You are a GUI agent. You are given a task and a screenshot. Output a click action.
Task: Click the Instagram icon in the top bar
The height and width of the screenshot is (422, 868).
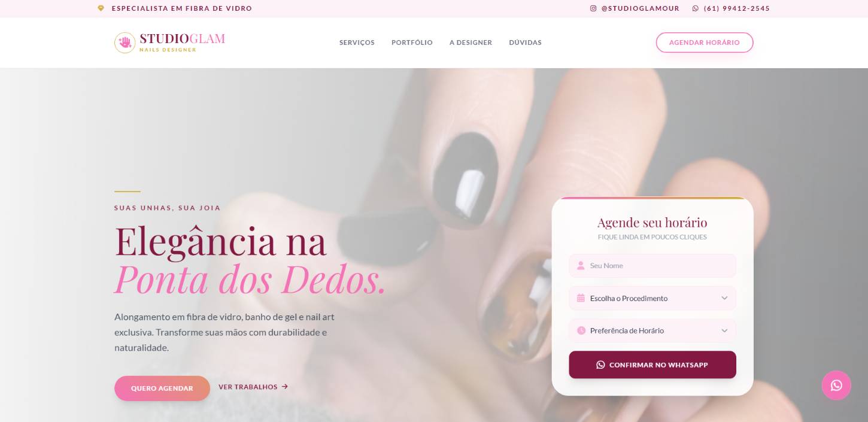click(x=593, y=8)
